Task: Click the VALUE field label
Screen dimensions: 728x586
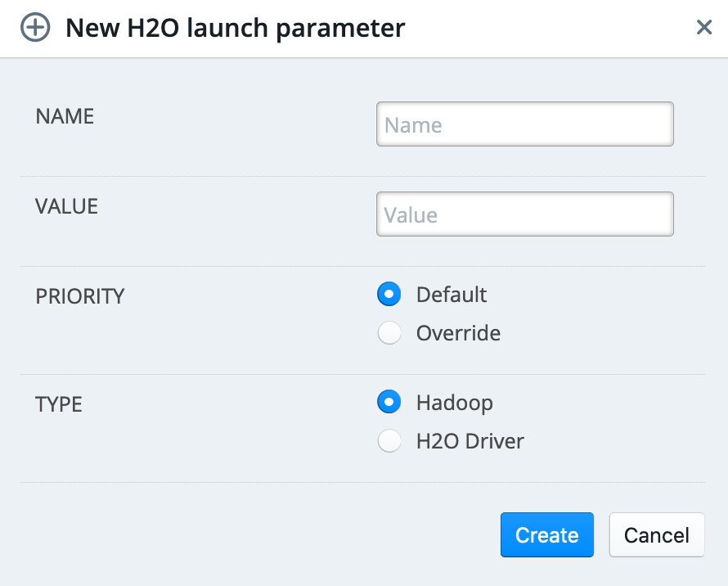Action: pos(67,206)
